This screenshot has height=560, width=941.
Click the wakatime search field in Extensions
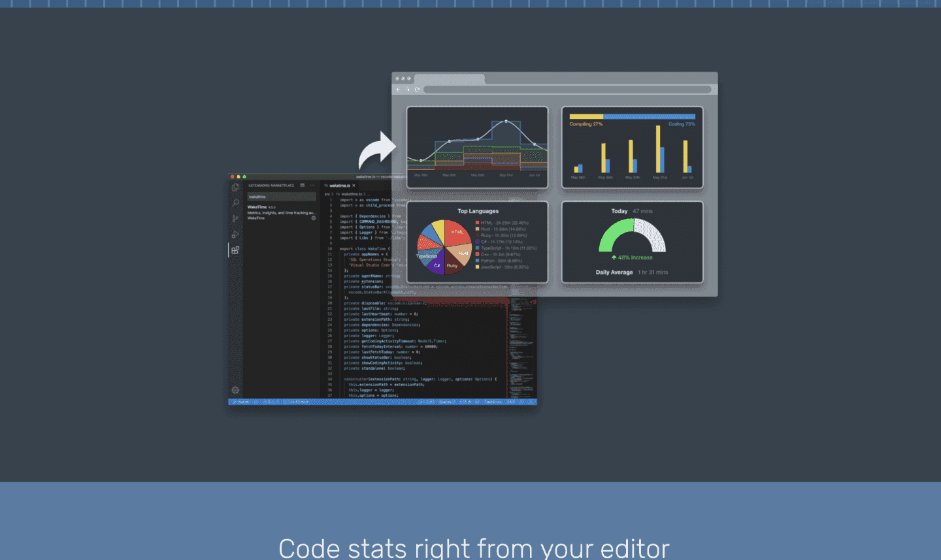tap(281, 197)
